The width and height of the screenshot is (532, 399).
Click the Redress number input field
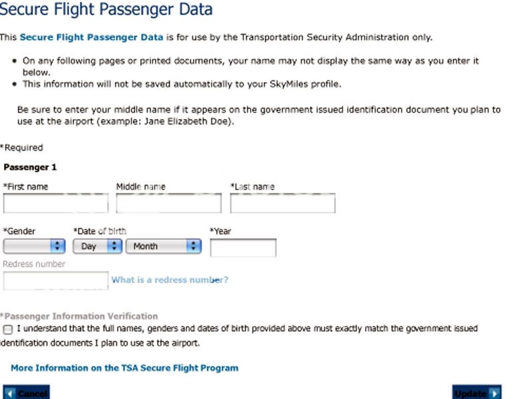55,281
